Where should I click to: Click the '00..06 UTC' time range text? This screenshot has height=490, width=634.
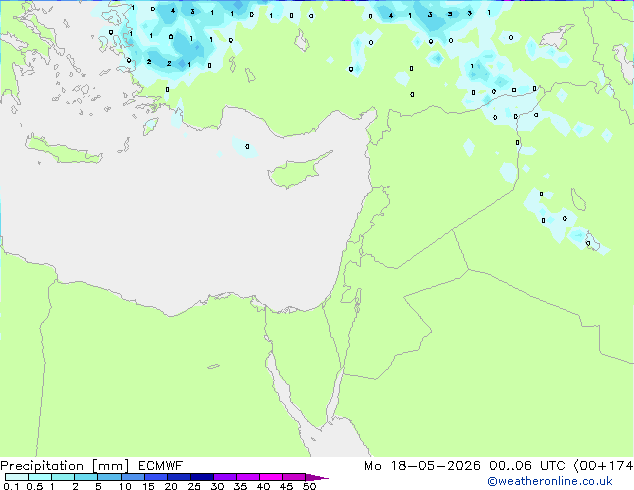(527, 466)
